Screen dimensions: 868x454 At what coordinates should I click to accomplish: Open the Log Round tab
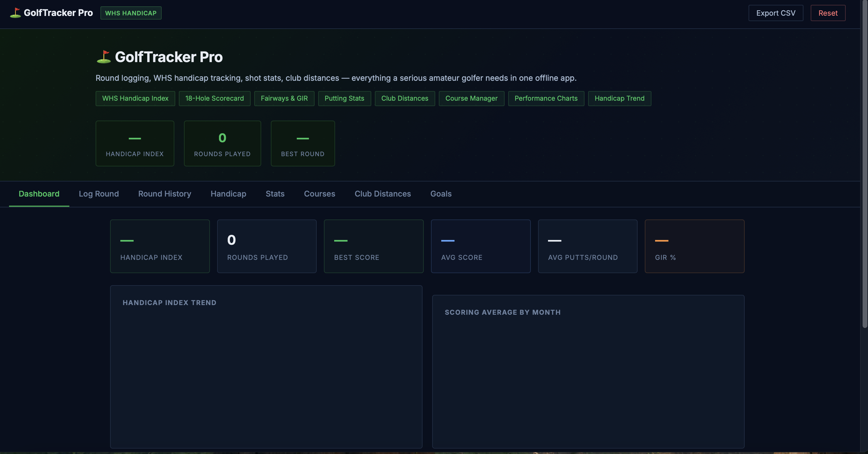pos(99,194)
